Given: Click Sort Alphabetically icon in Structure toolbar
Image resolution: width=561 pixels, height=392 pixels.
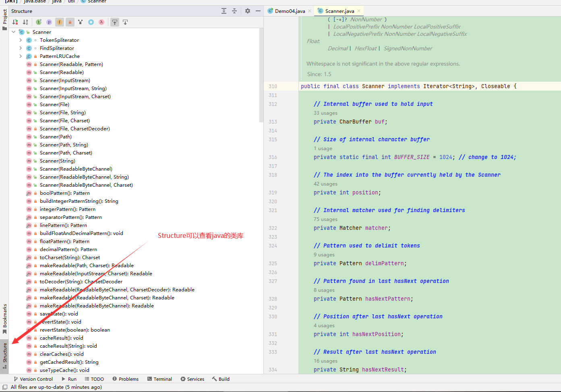Looking at the screenshot, I should [25, 22].
